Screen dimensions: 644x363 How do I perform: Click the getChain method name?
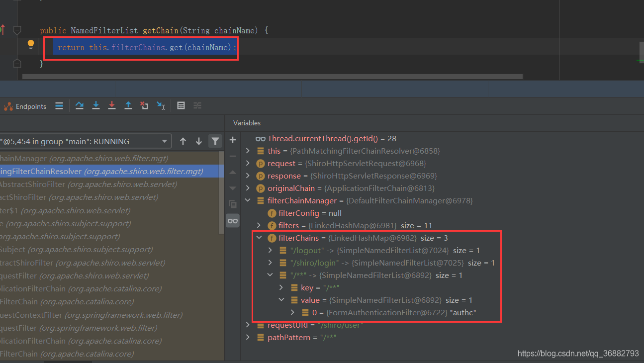pyautogui.click(x=160, y=30)
